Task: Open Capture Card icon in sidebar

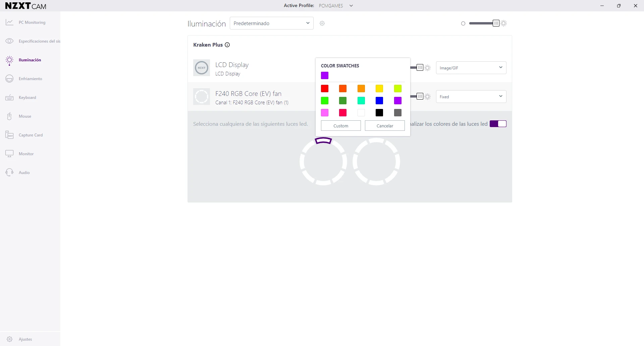Action: (x=9, y=135)
